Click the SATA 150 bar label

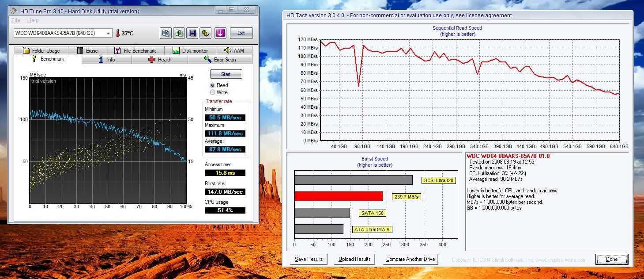tap(373, 213)
